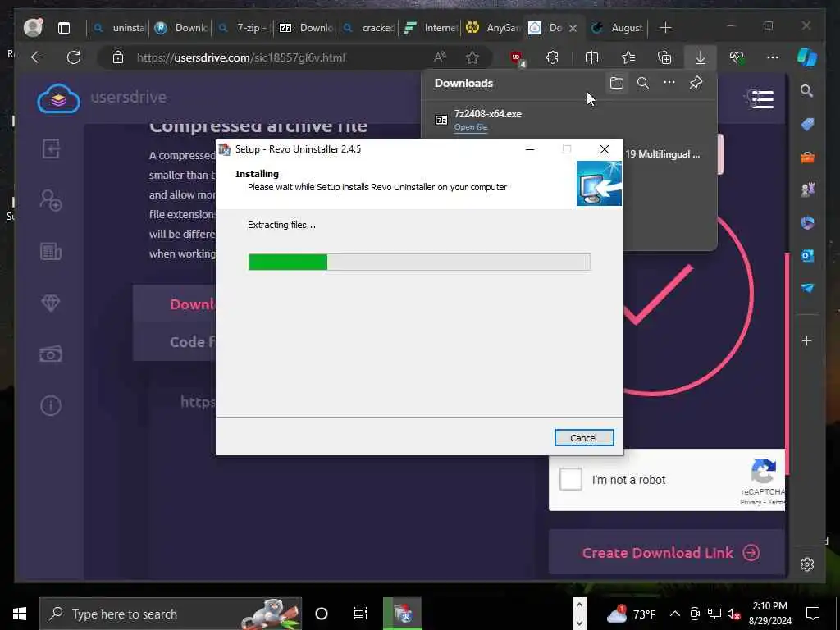Image resolution: width=840 pixels, height=630 pixels.
Task: Close the active Do tab
Action: pyautogui.click(x=573, y=29)
